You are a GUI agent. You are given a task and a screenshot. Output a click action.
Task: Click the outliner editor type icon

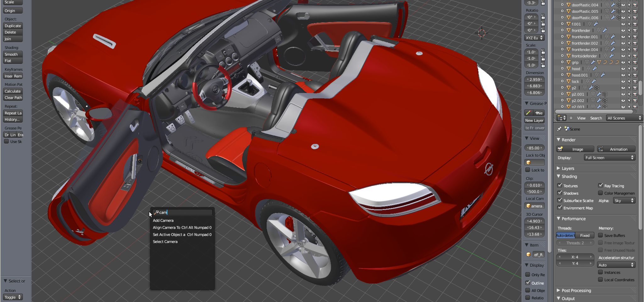tap(561, 118)
